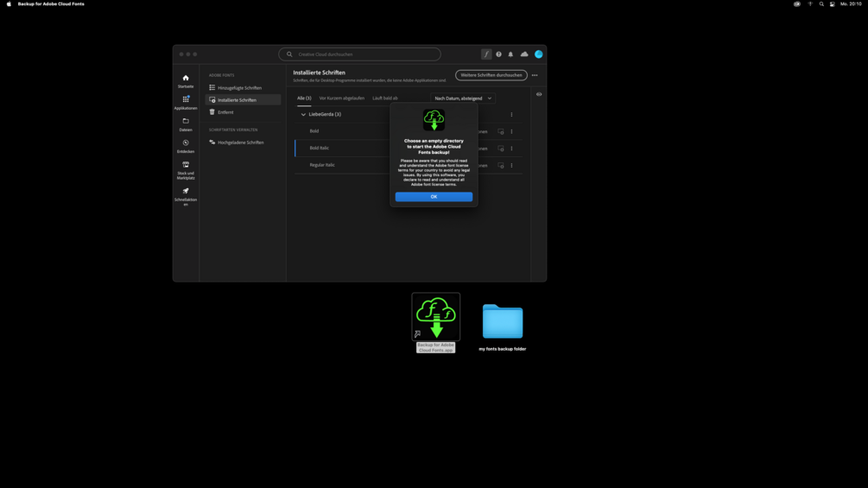Open Spotlight search in menu bar
The height and width of the screenshot is (488, 868).
coord(821,3)
